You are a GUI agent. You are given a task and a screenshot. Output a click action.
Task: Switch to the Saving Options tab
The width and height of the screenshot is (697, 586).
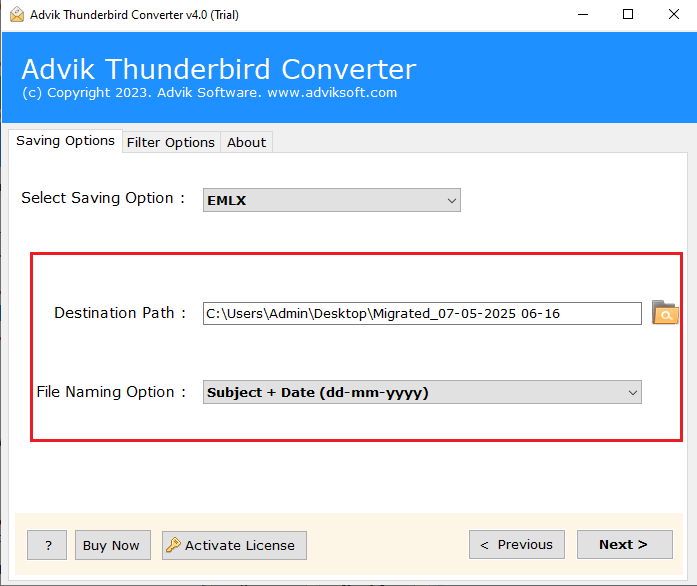pos(65,141)
